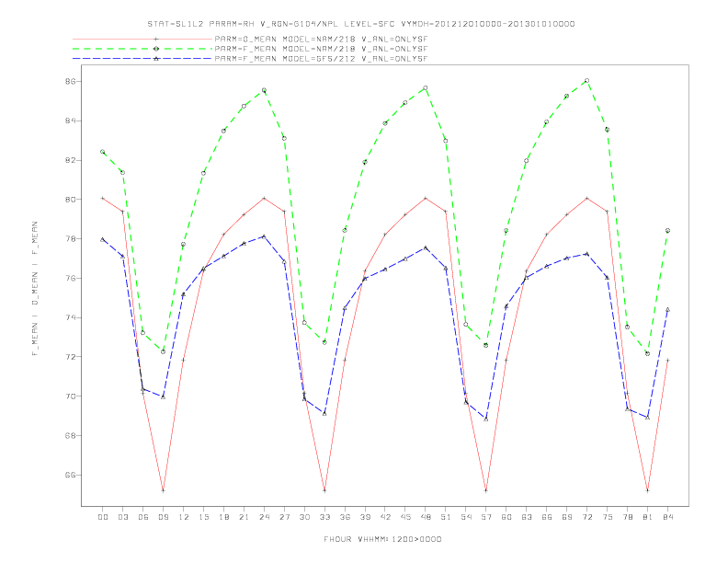Click y-axis tick value 76
Image resolution: width=728 pixels, height=563 pixels.
coord(71,278)
